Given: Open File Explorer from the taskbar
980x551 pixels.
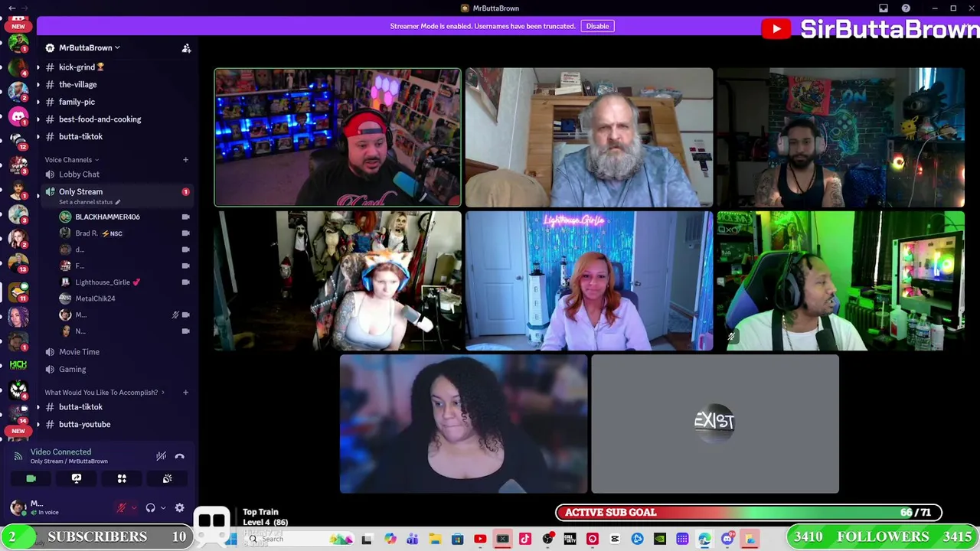Looking at the screenshot, I should 435,540.
